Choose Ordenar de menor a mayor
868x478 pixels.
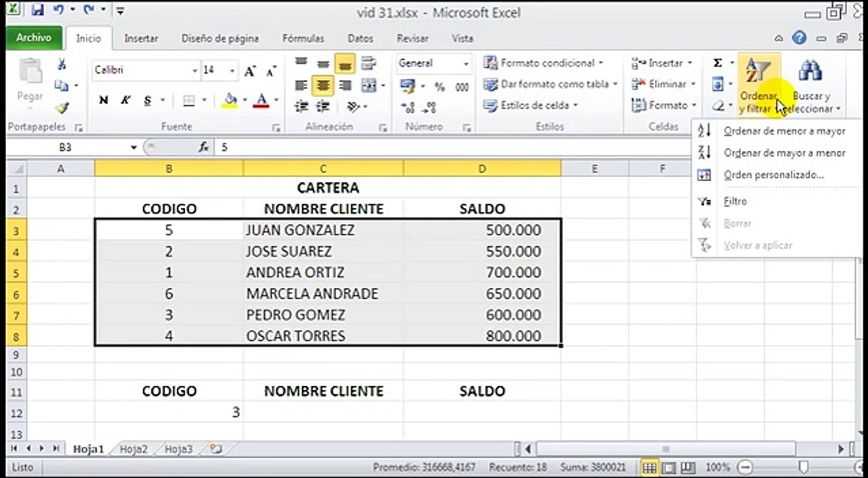click(x=776, y=131)
